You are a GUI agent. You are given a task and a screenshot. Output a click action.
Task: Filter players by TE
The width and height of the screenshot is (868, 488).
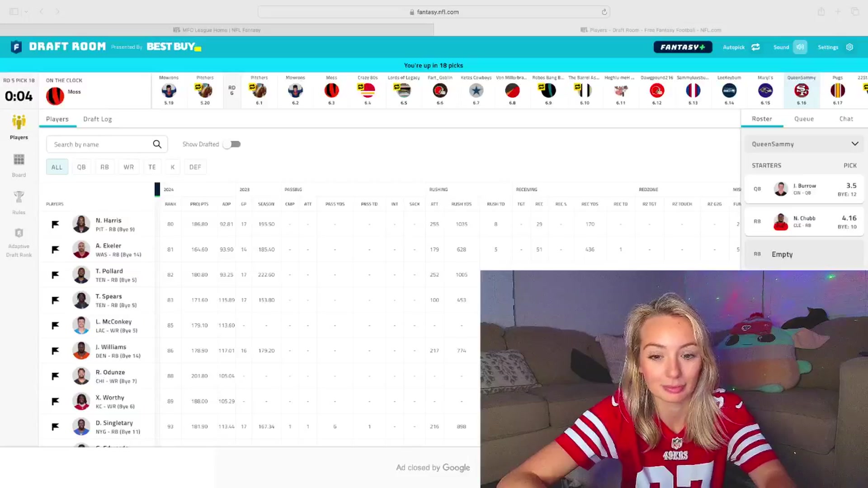coord(152,167)
